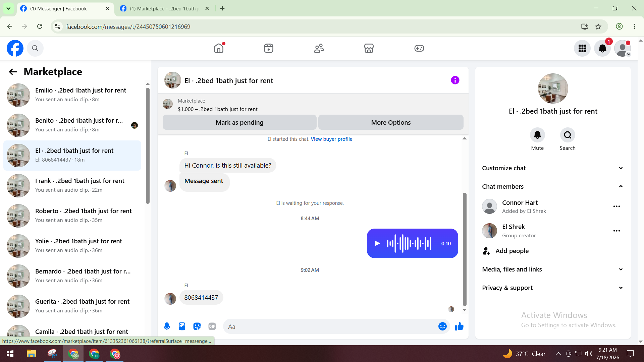Expand the Customize chat section
This screenshot has width=644, height=362.
pyautogui.click(x=553, y=168)
